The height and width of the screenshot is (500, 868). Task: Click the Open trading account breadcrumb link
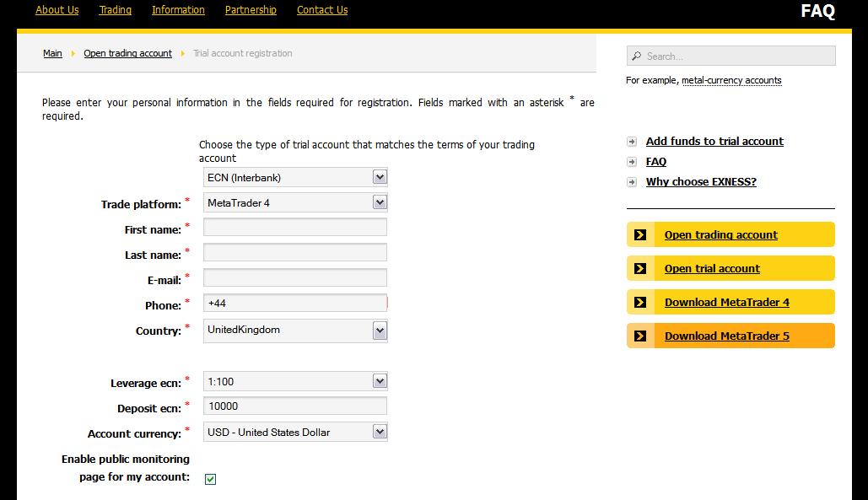pyautogui.click(x=128, y=53)
